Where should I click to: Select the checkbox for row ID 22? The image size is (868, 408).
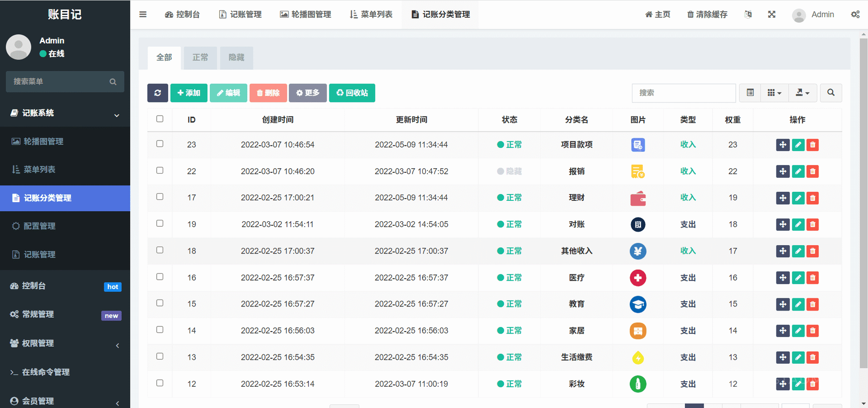[160, 170]
